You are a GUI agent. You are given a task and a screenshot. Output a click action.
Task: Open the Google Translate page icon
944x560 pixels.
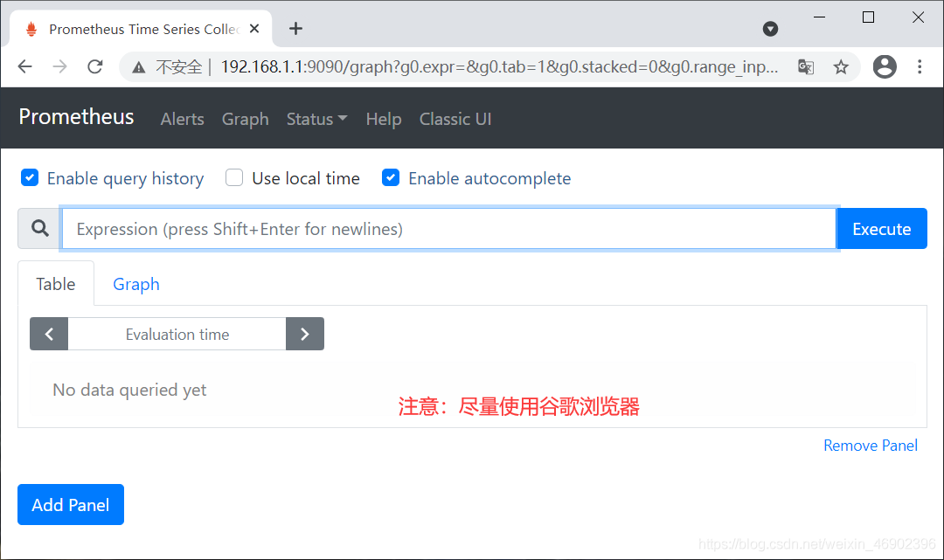(x=806, y=66)
